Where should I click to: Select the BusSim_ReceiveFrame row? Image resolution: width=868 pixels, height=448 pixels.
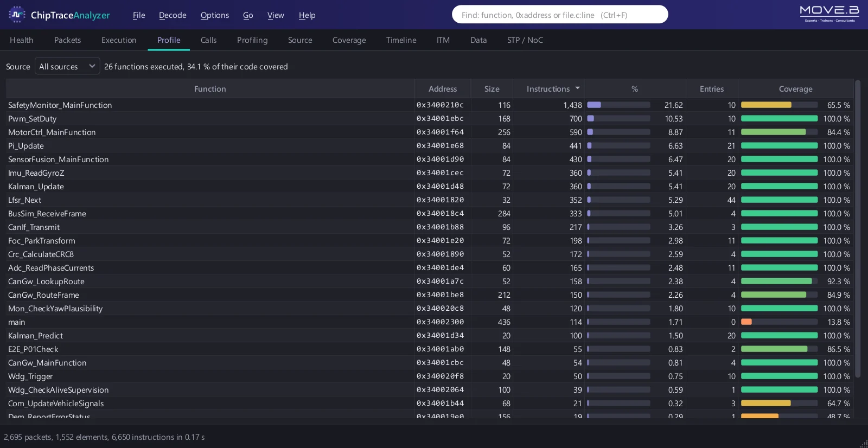tap(429, 214)
